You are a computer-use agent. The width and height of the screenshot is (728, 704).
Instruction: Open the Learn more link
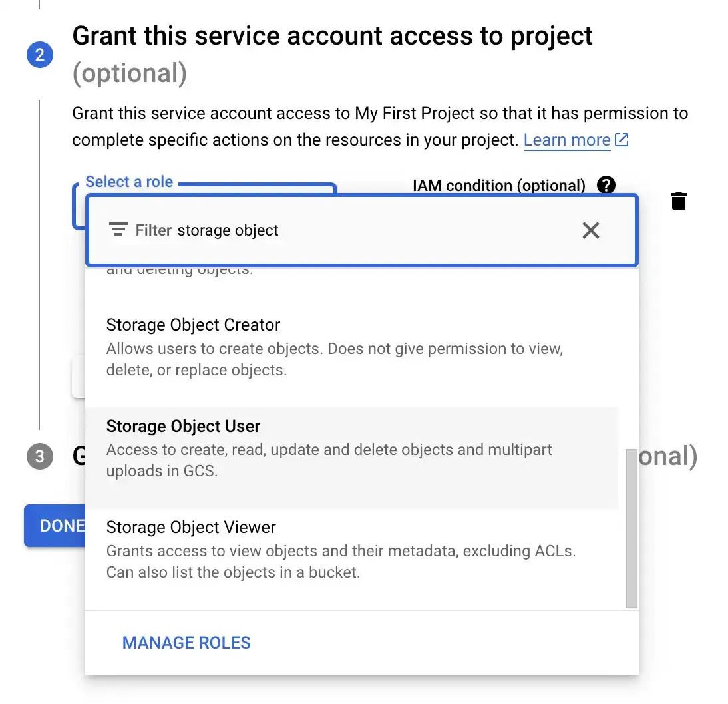pyautogui.click(x=567, y=140)
